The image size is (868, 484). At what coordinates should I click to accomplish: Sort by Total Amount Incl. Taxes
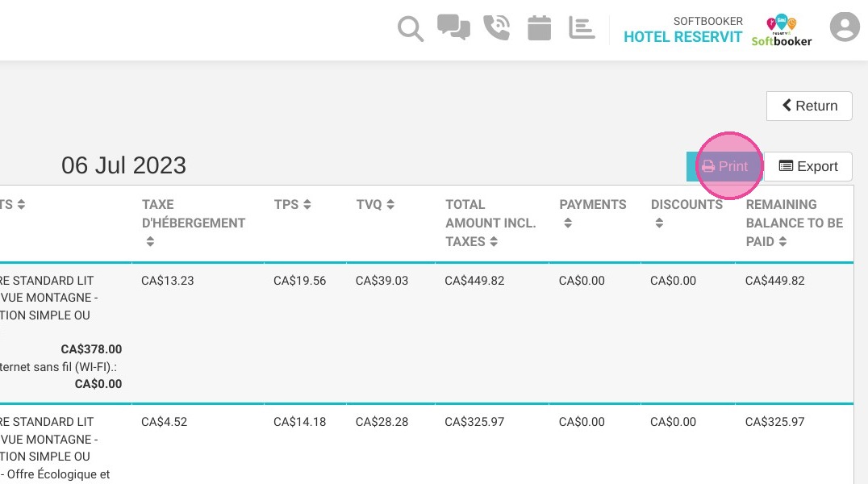click(x=494, y=241)
